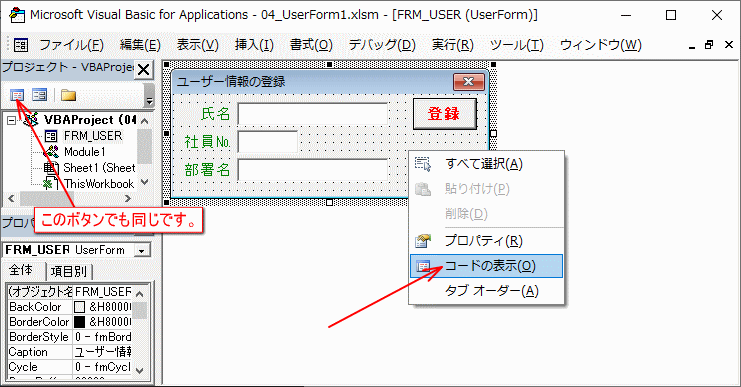Close the project explorer pane

tap(143, 70)
